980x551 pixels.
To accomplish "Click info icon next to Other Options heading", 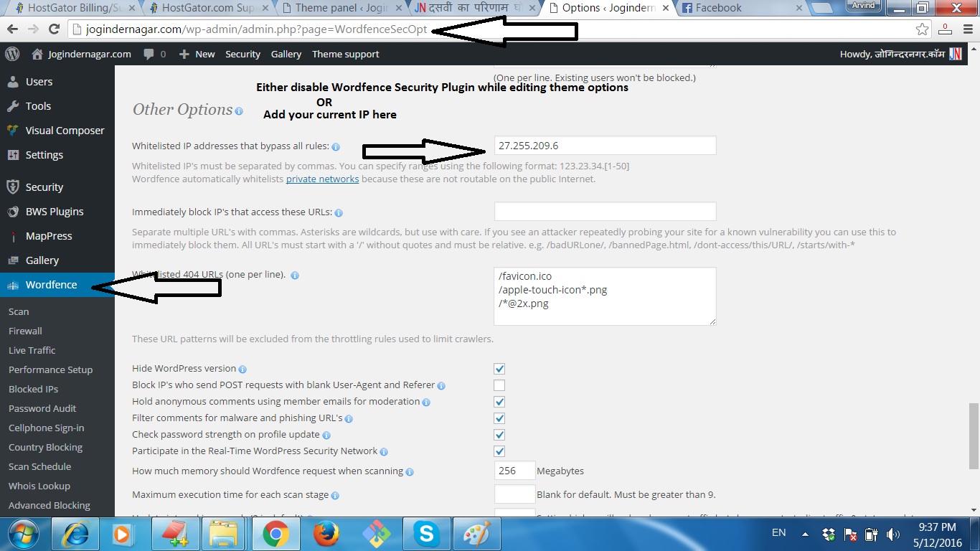I will (239, 111).
